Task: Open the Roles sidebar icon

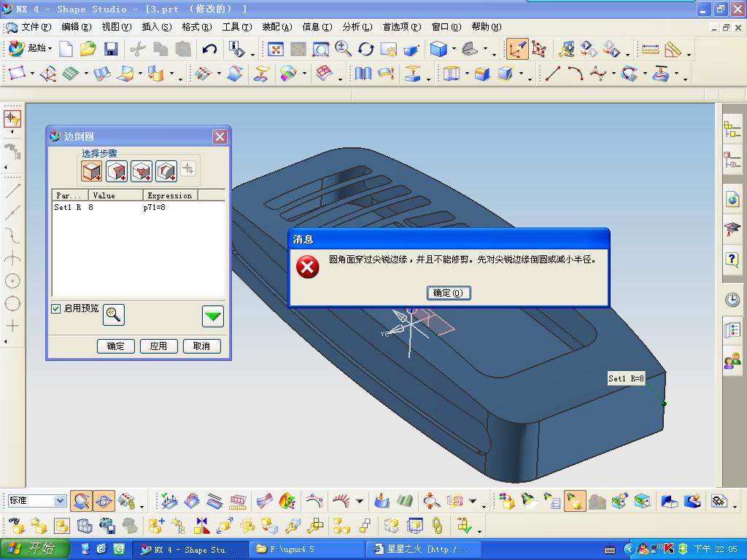Action: point(732,360)
